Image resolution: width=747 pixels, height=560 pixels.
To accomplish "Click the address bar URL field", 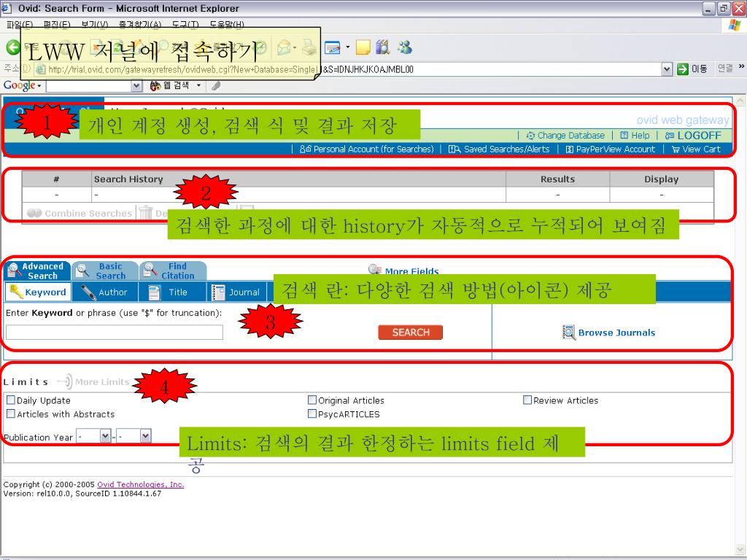I will pos(348,69).
